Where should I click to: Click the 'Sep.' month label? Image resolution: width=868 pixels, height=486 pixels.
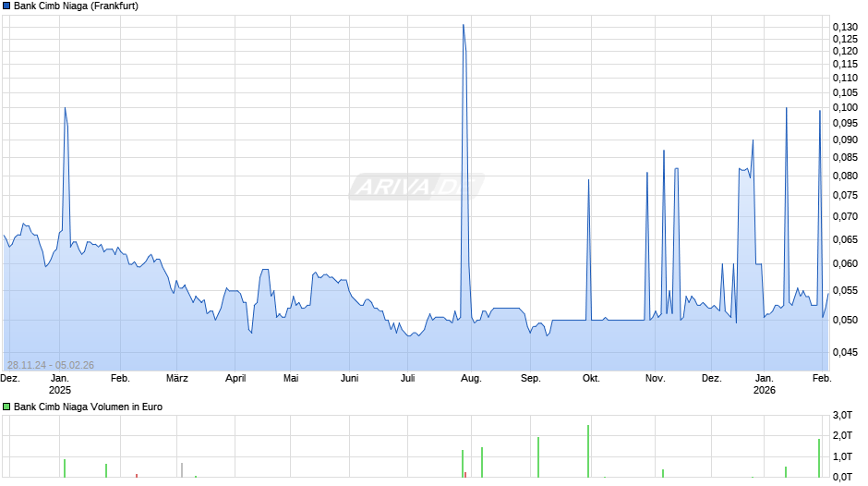(x=530, y=379)
